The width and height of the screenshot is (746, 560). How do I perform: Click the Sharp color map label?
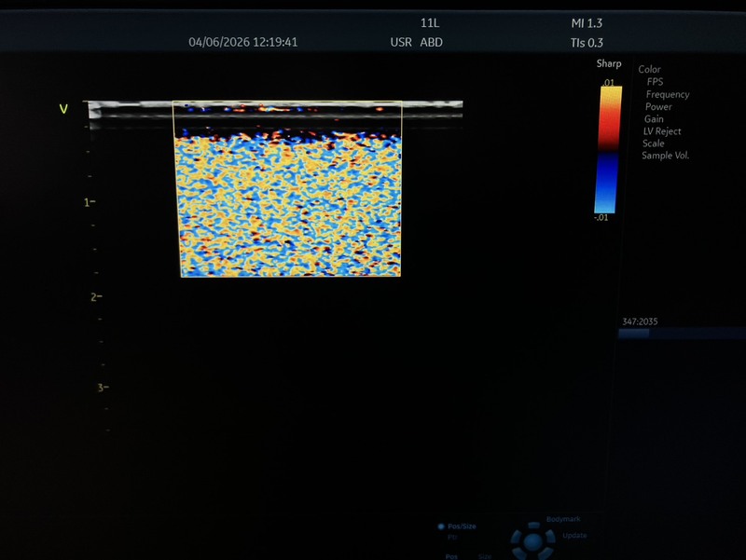[608, 64]
